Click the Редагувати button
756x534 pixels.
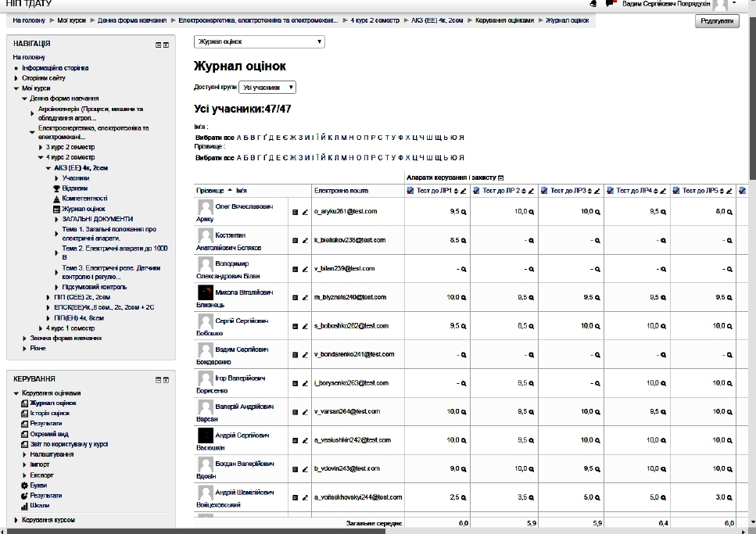pos(716,21)
